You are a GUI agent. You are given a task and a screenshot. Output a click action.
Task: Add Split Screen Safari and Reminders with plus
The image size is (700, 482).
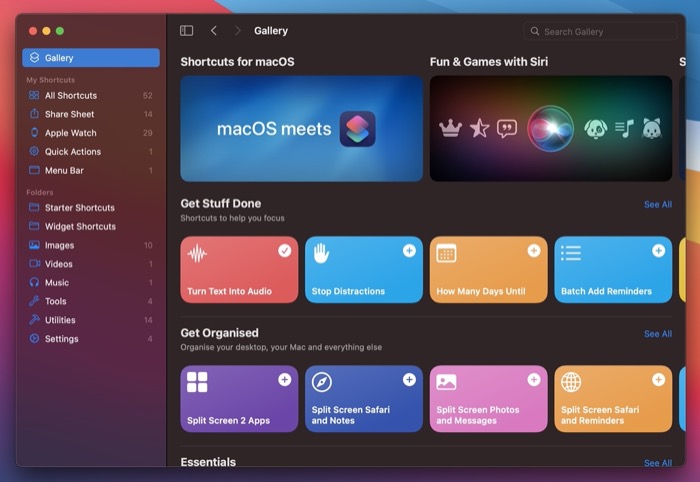tap(658, 380)
